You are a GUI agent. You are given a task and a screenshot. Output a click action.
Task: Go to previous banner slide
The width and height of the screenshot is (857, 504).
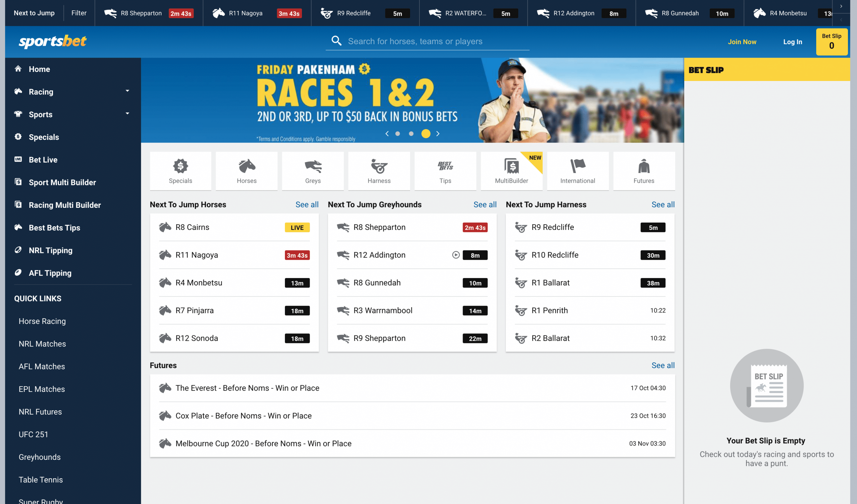tap(387, 134)
